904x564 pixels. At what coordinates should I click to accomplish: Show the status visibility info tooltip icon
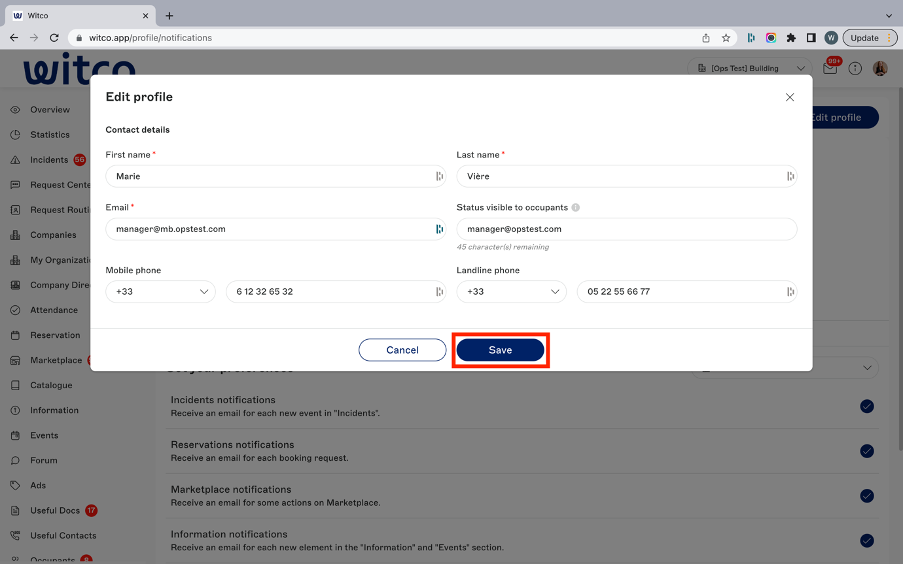point(575,208)
